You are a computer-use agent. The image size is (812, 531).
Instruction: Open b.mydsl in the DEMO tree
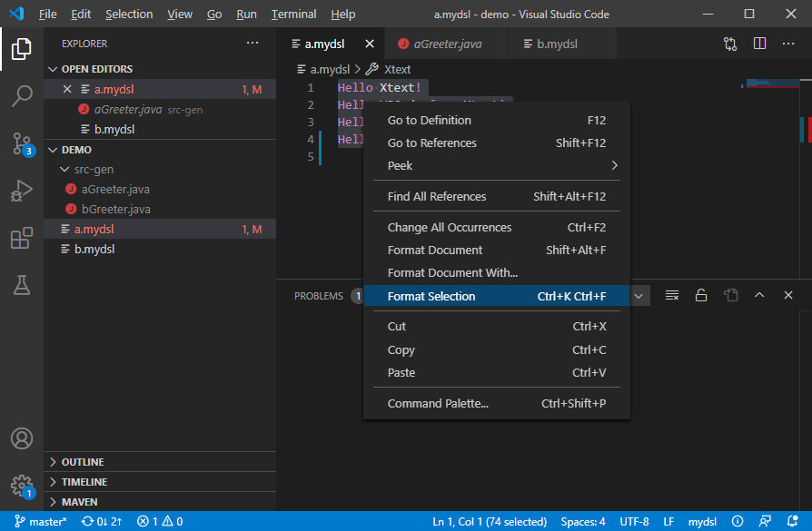[160, 249]
